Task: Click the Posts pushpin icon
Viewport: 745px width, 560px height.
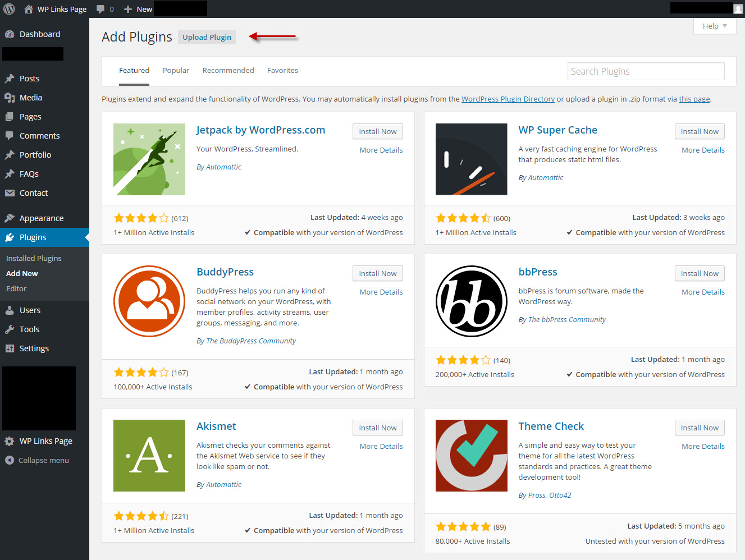Action: coord(10,79)
